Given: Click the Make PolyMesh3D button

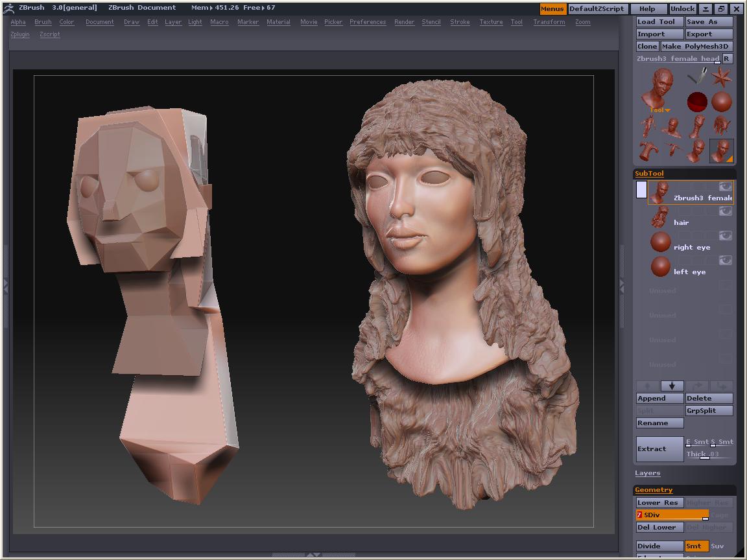Looking at the screenshot, I should tap(696, 47).
